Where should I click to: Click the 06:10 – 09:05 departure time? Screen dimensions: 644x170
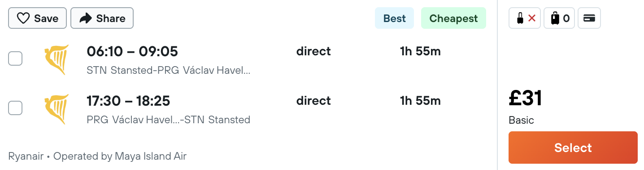coord(132,52)
